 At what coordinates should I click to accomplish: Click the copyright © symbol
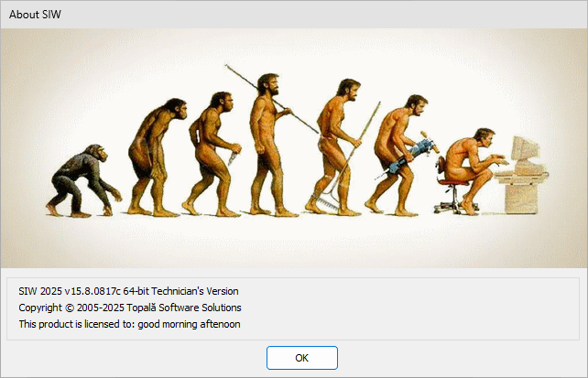point(70,308)
